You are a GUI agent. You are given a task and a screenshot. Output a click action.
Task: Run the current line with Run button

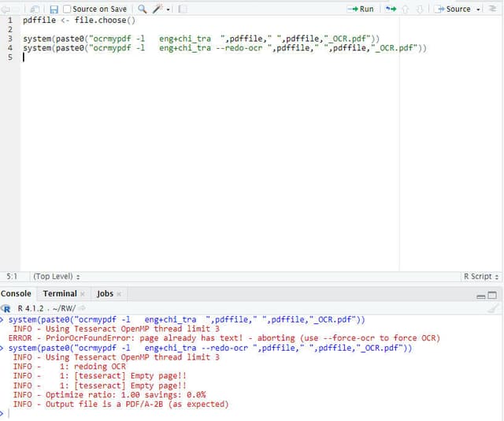pyautogui.click(x=361, y=9)
